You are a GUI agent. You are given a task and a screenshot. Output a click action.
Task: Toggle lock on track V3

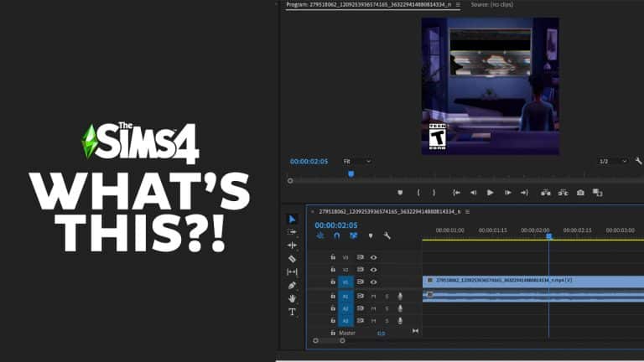[333, 257]
